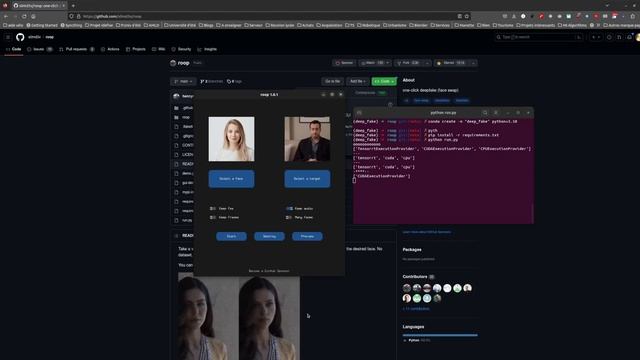Click the 2 branches icon link
This screenshot has height=360, width=640.
(211, 81)
